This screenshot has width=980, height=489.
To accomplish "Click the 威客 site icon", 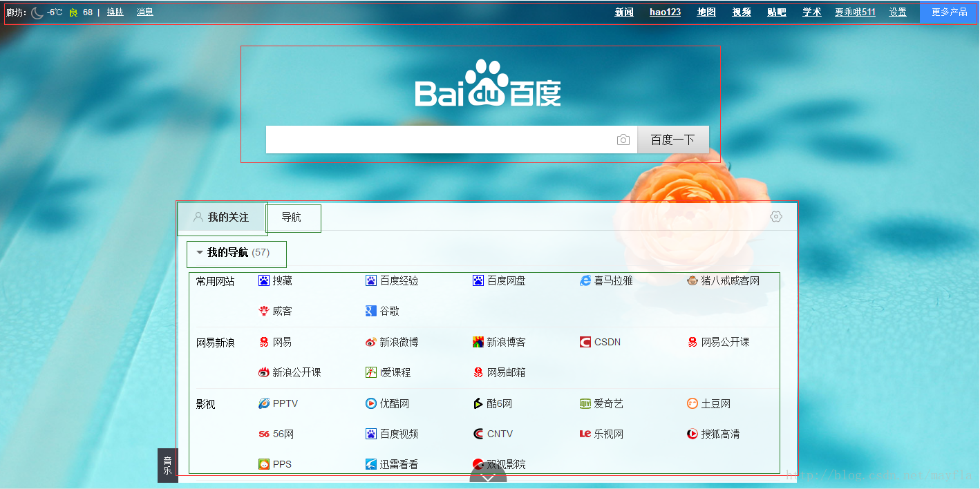I will (x=264, y=311).
